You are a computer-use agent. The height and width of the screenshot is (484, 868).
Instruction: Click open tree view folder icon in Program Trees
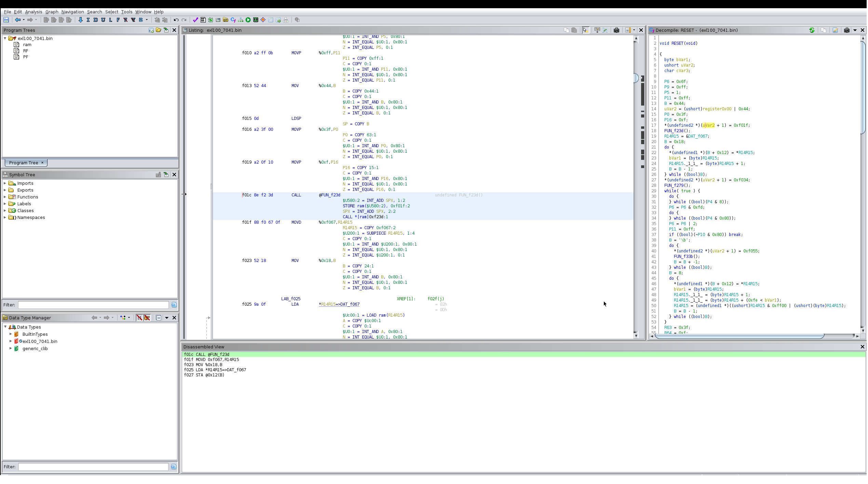pos(159,30)
